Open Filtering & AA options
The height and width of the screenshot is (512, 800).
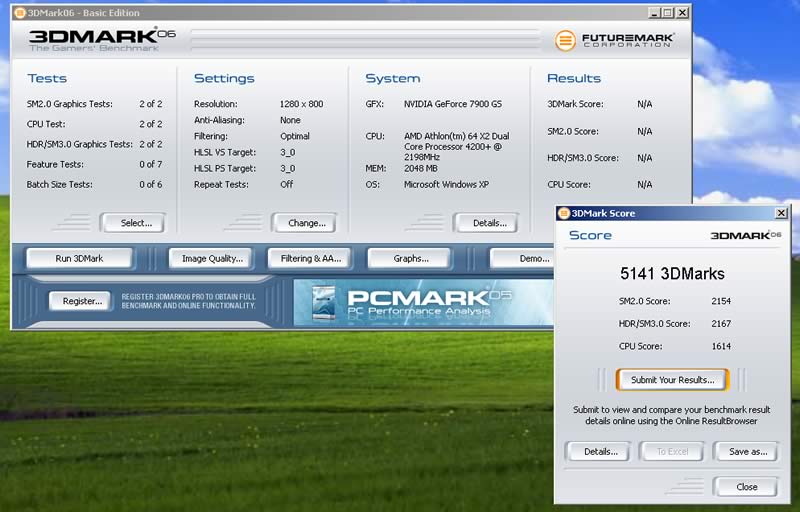pyautogui.click(x=310, y=258)
